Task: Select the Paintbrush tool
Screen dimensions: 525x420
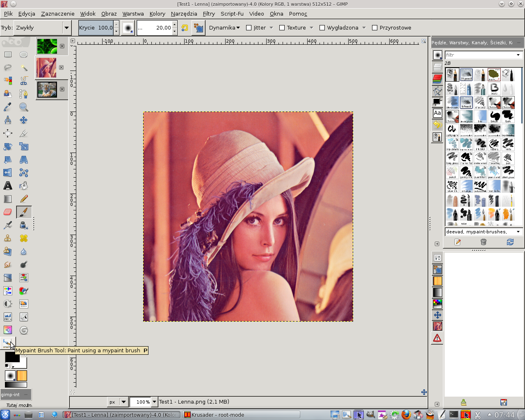Action: tap(24, 212)
